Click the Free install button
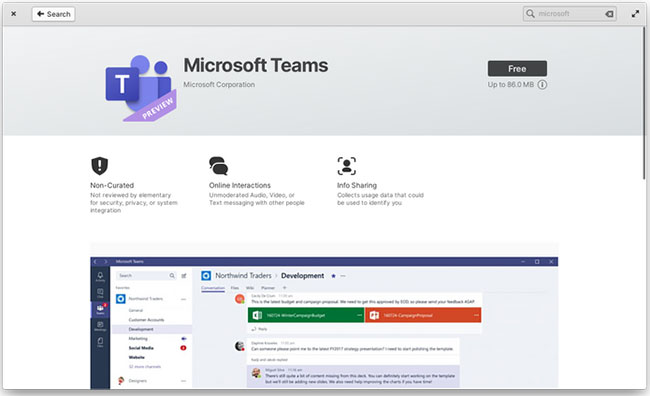The height and width of the screenshot is (396, 650). (x=517, y=69)
